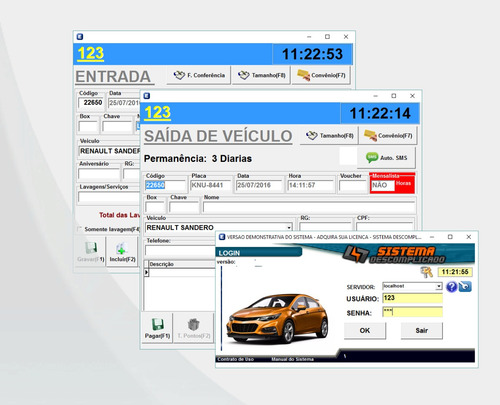Click the Auto. SMS button
This screenshot has width=500, height=405.
point(386,158)
